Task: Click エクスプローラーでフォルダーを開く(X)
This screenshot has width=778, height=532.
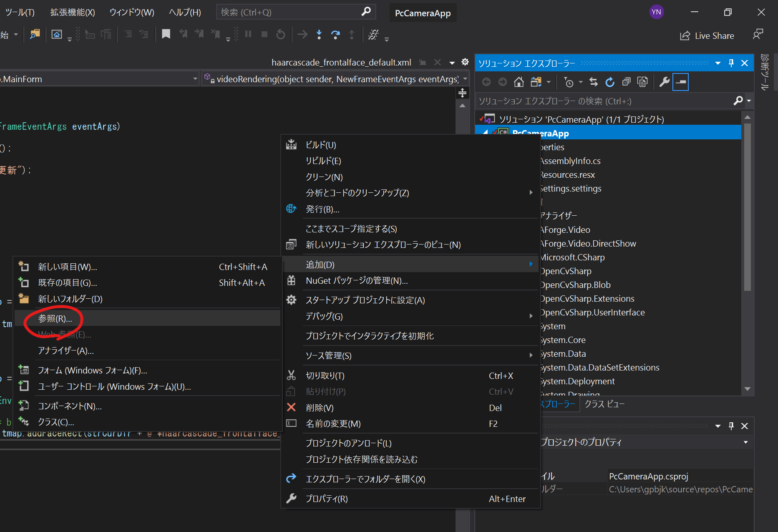Action: pos(411,479)
